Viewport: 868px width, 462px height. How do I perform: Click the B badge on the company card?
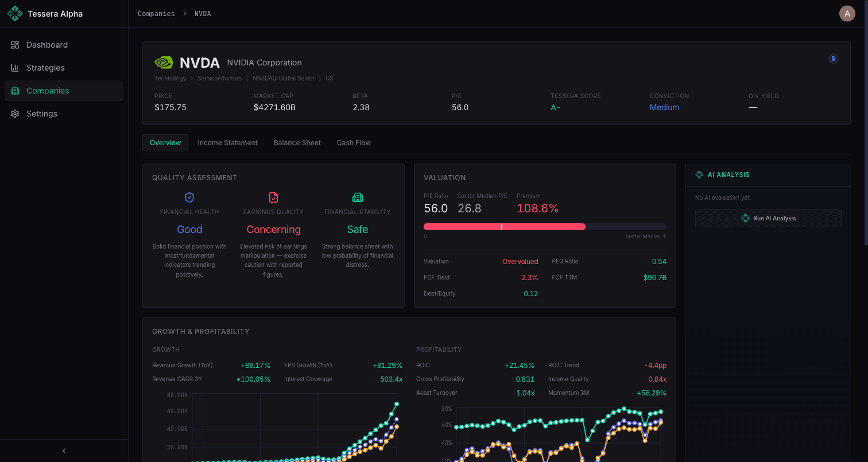(834, 59)
